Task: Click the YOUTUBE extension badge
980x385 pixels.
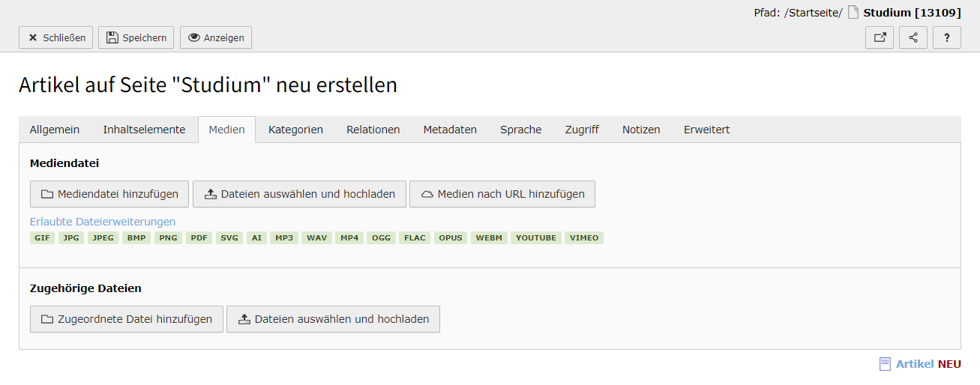Action: (x=536, y=238)
